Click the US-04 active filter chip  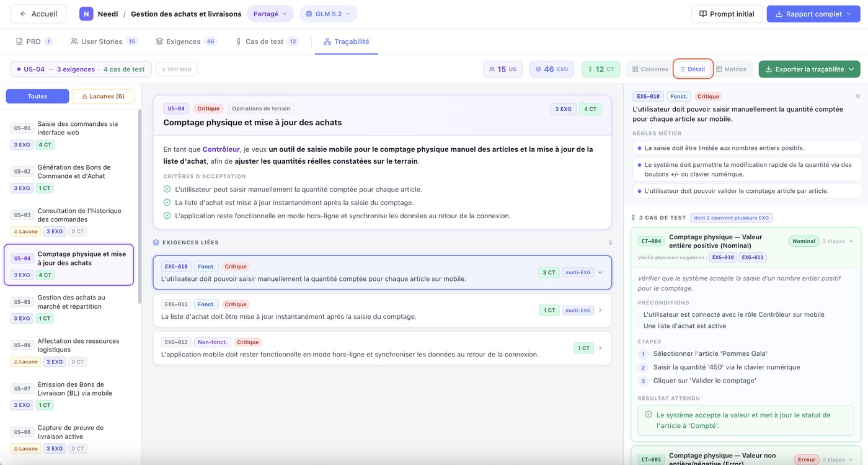81,69
